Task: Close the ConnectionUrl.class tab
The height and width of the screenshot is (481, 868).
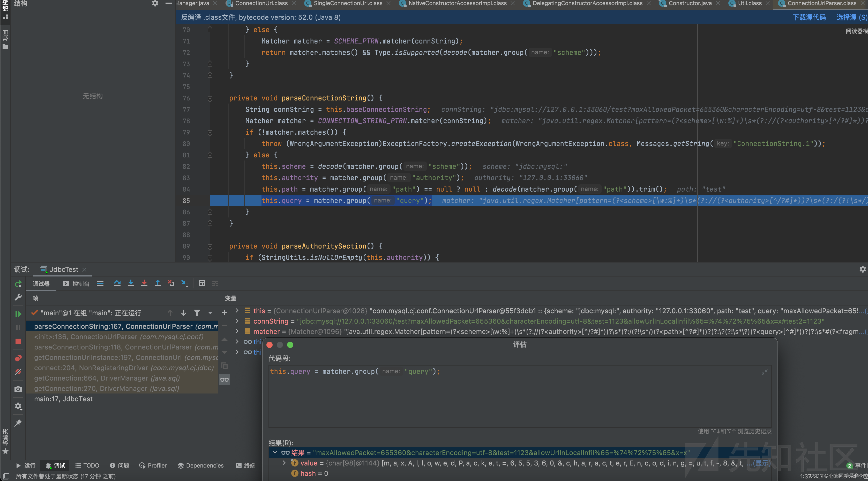Action: (294, 3)
